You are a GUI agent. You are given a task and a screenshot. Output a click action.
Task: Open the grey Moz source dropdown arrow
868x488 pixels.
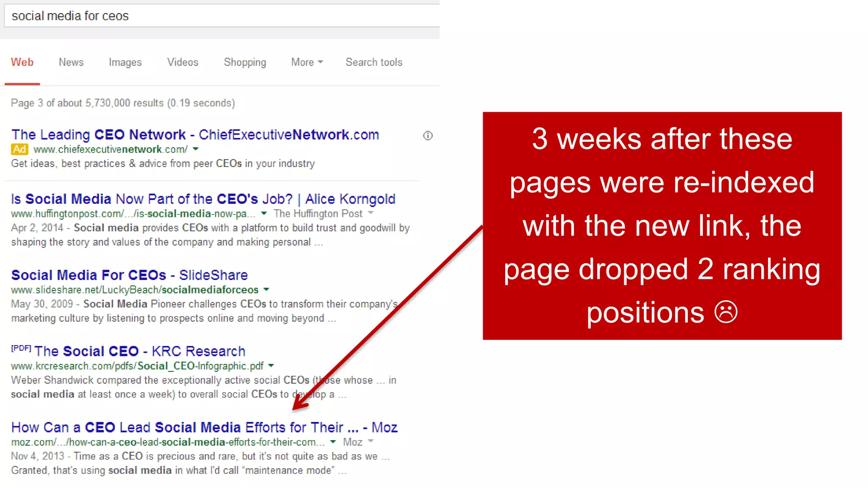pos(371,441)
